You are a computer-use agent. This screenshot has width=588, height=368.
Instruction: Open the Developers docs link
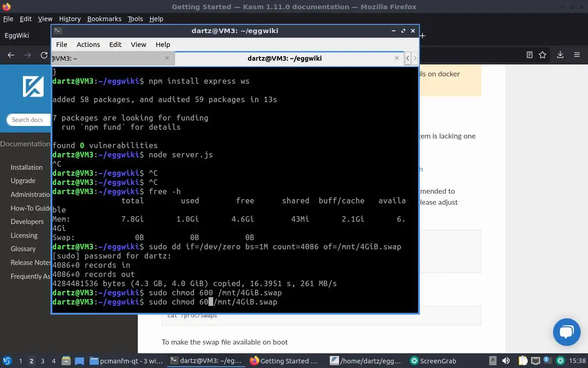coord(27,222)
